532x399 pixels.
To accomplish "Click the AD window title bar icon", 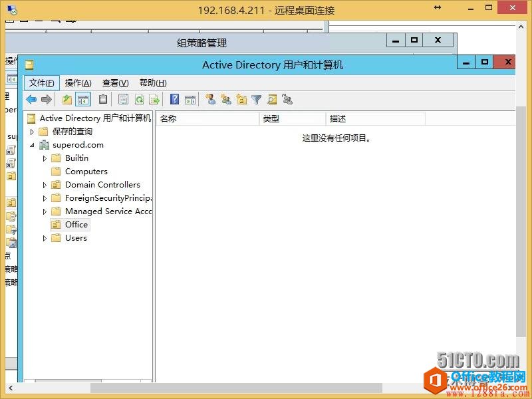I will click(29, 65).
